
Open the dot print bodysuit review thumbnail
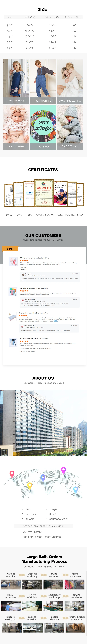[13, 292]
